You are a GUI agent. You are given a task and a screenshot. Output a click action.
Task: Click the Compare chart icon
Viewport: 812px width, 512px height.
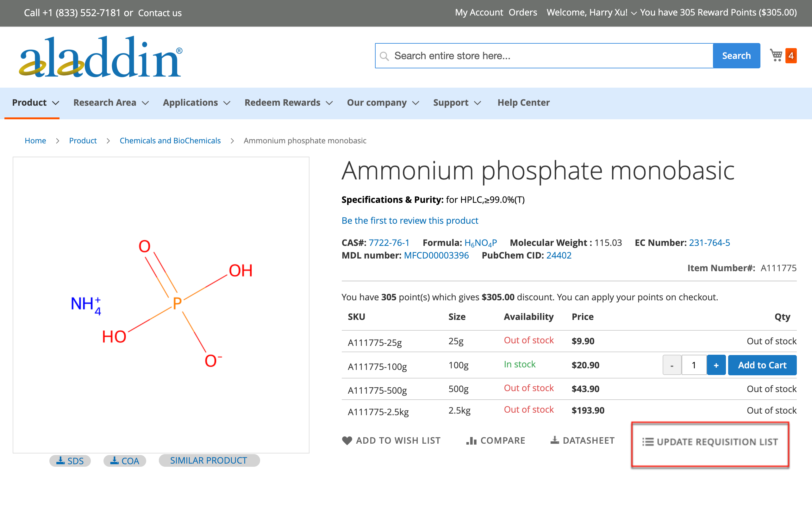coord(471,440)
